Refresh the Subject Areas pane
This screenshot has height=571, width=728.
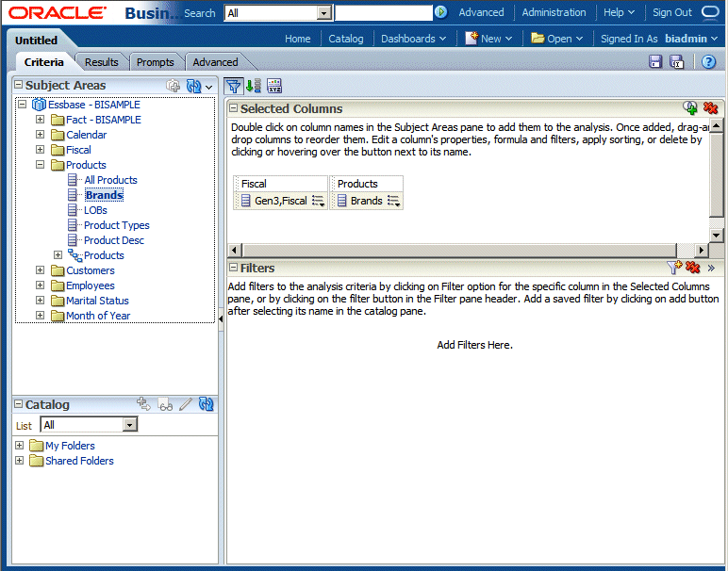(x=193, y=86)
